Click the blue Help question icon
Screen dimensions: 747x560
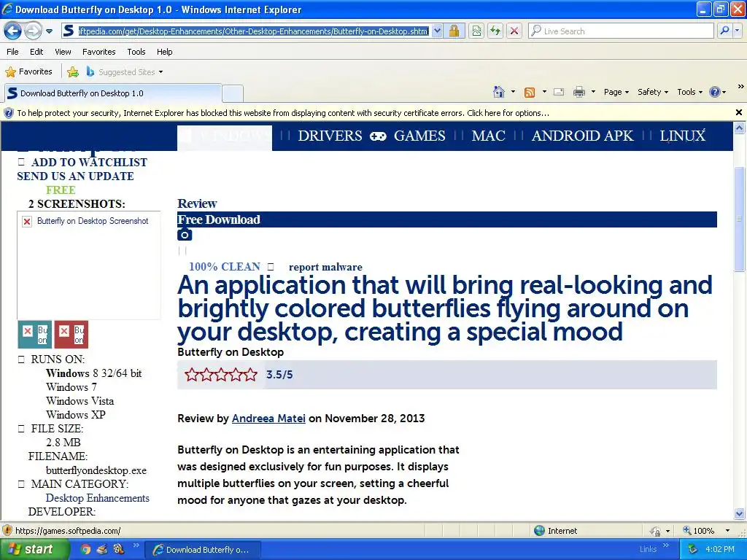(x=715, y=92)
